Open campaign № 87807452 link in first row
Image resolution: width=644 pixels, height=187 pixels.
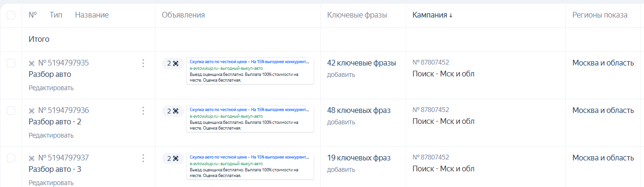(x=431, y=62)
